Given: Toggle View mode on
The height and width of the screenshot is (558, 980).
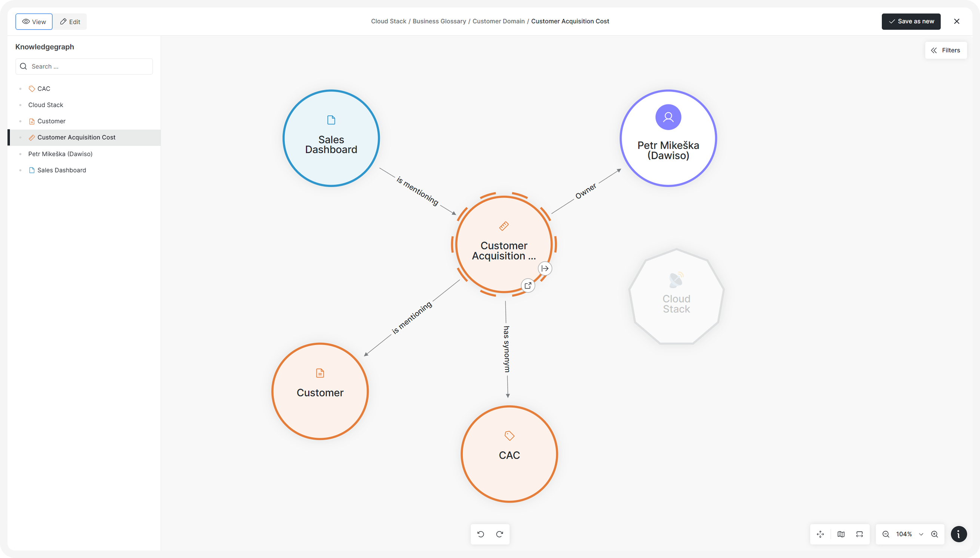Looking at the screenshot, I should coord(34,21).
